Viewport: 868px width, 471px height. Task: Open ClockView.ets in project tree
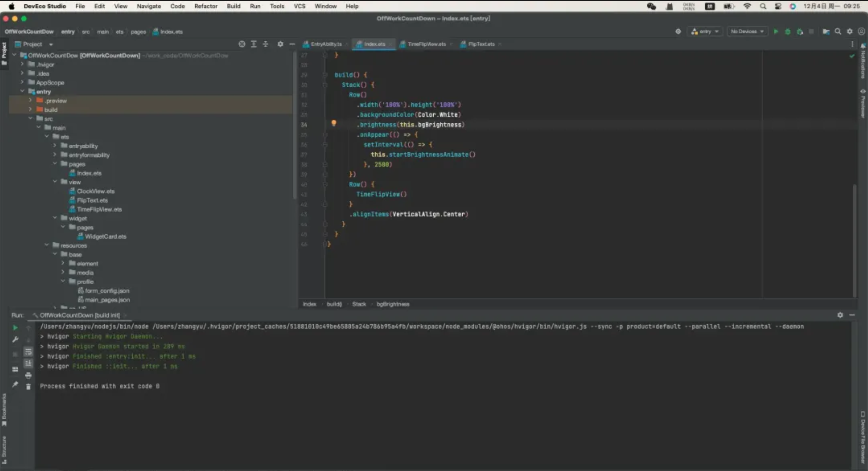95,191
